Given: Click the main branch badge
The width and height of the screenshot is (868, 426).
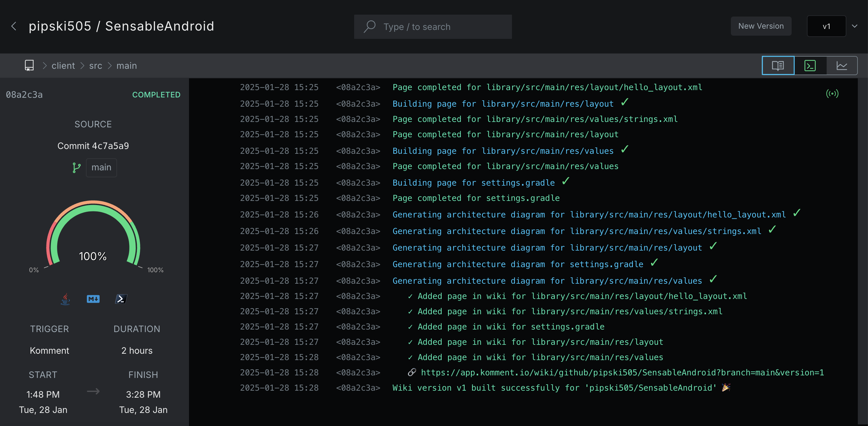Looking at the screenshot, I should tap(101, 168).
